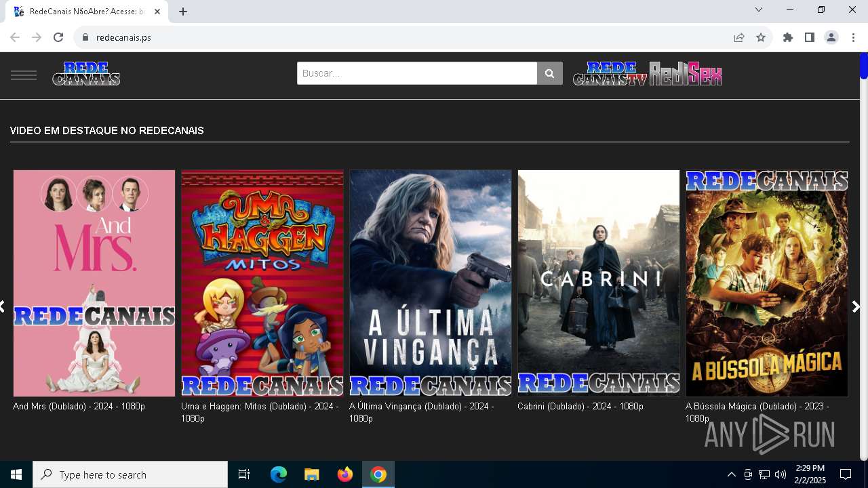Viewport: 868px width, 488px height.
Task: Go back in browser history
Action: pos(15,37)
